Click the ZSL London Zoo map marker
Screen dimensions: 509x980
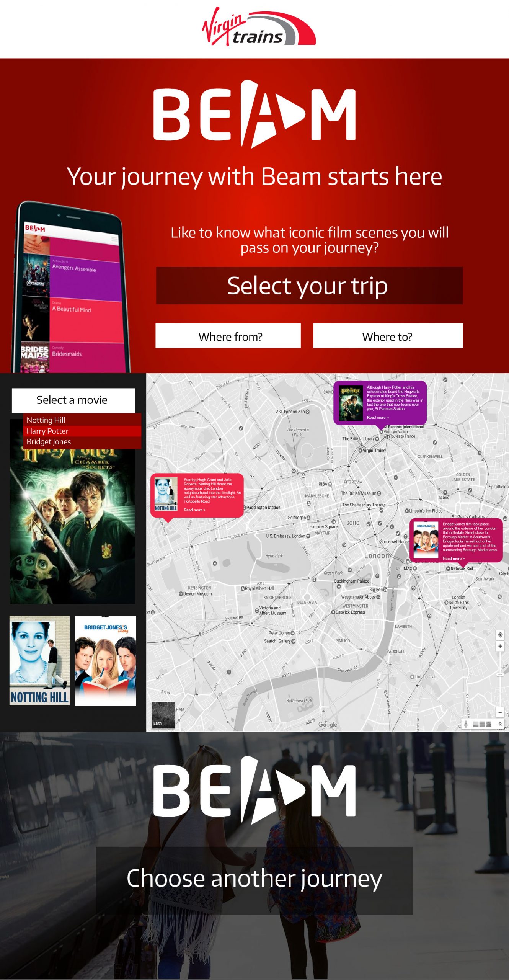(308, 412)
